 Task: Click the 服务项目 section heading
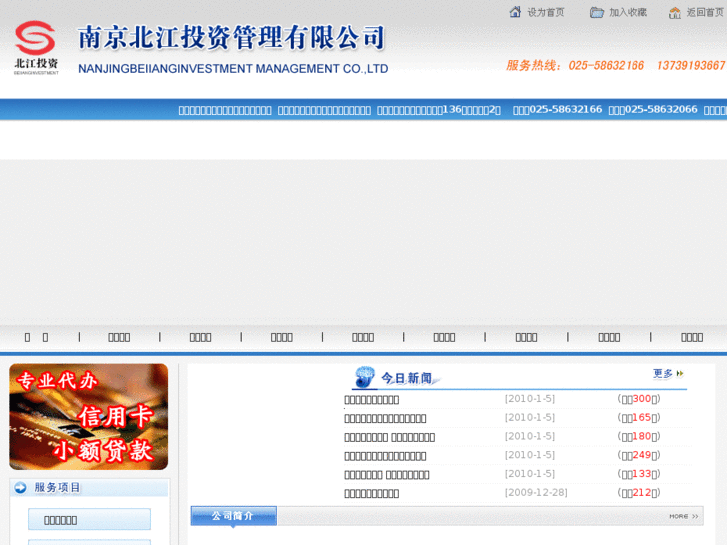coord(57,487)
